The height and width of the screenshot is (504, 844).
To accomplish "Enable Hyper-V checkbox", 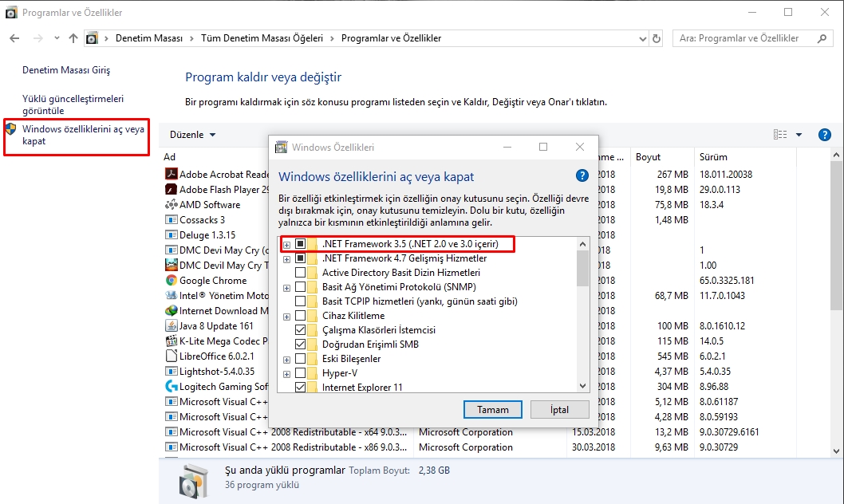I will (301, 372).
